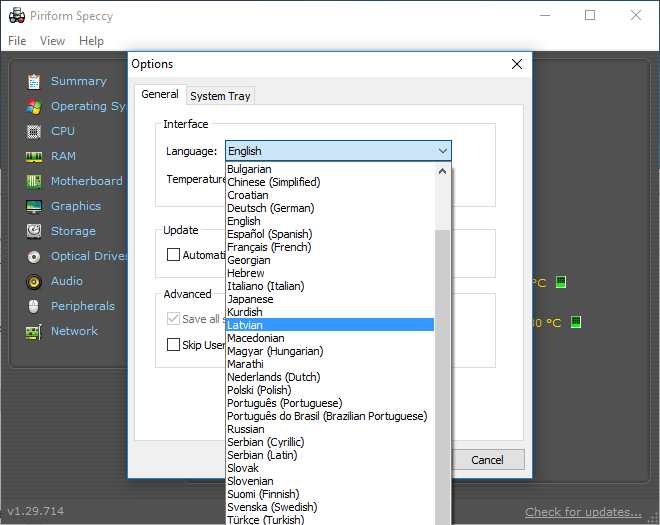Click the Motherboard icon in sidebar

(34, 181)
